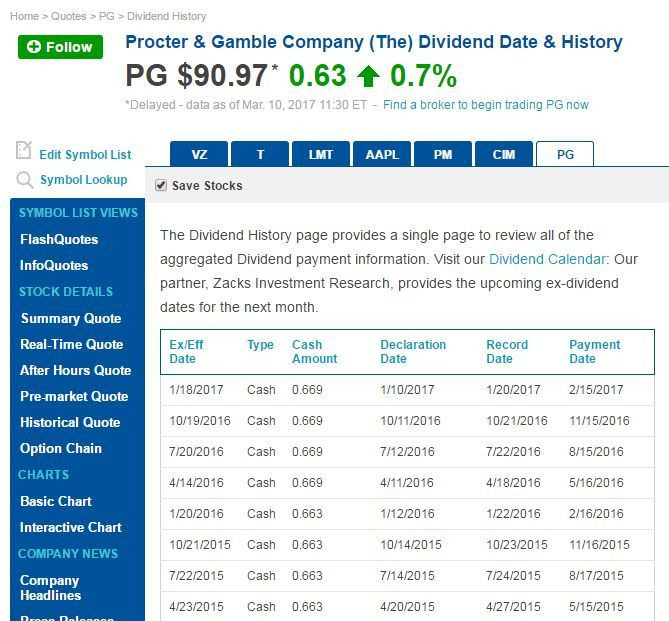The width and height of the screenshot is (669, 621).
Task: Click the Edit Symbol List pencil icon
Action: tap(23, 150)
